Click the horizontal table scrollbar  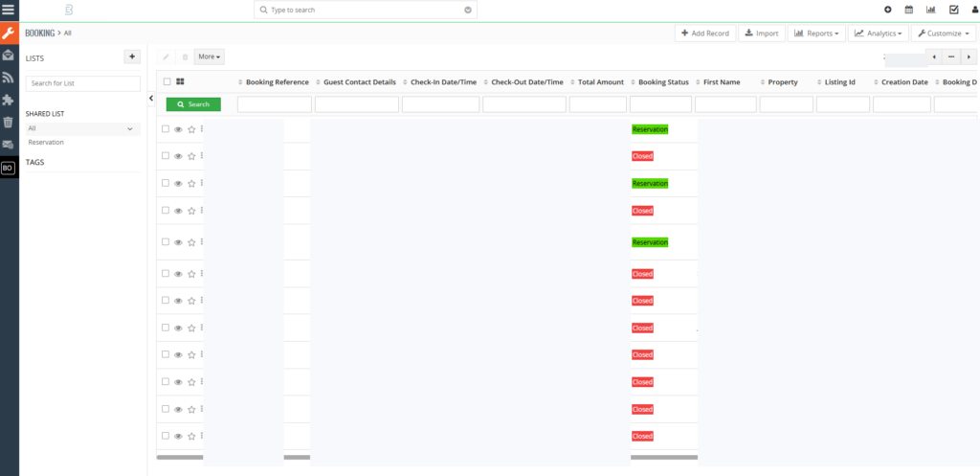(x=427, y=457)
